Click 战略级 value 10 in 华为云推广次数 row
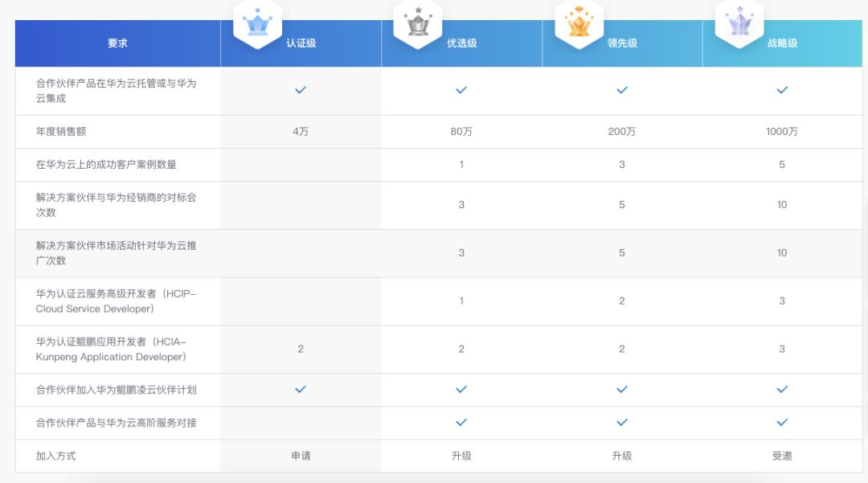Viewport: 868px width, 483px height. point(782,253)
